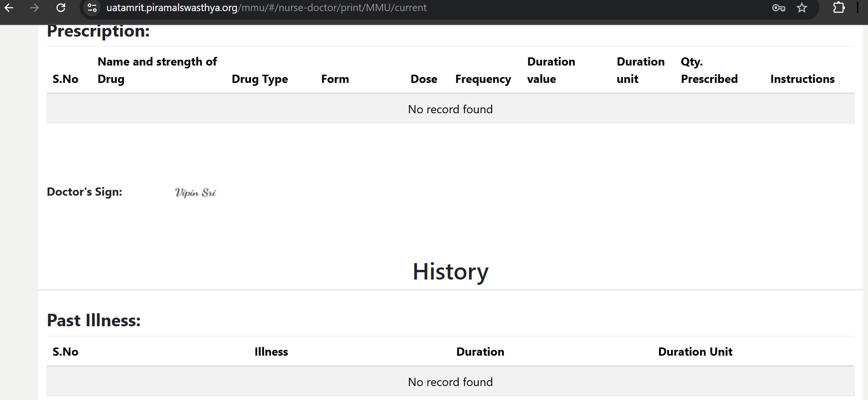
Task: Open the browser extensions puzzle icon
Action: [839, 8]
